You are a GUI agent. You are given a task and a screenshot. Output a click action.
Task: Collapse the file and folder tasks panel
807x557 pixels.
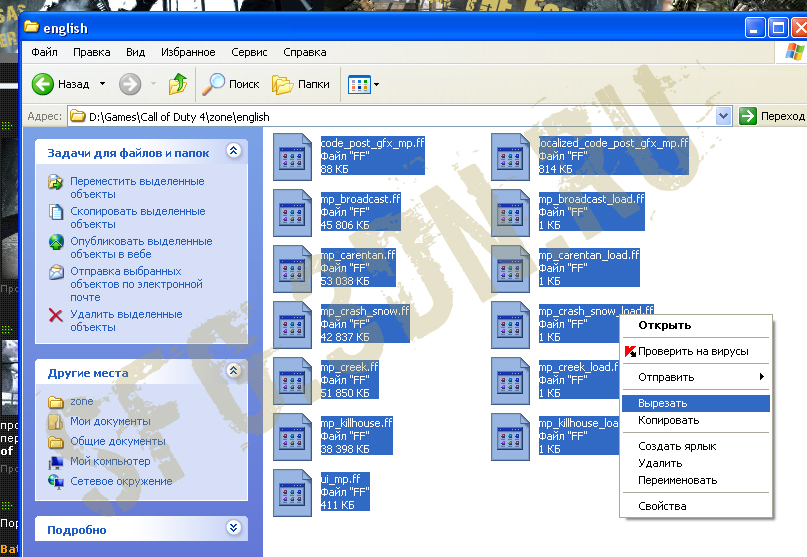pos(233,151)
